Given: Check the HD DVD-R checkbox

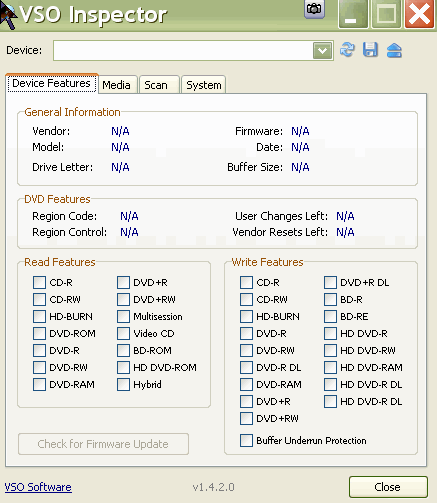Looking at the screenshot, I should (x=330, y=333).
